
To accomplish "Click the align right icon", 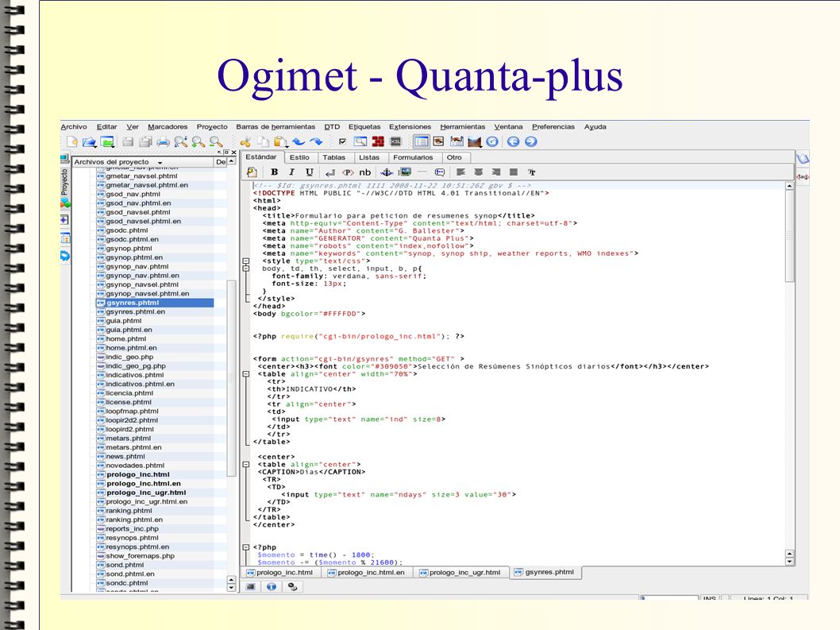I will [496, 172].
